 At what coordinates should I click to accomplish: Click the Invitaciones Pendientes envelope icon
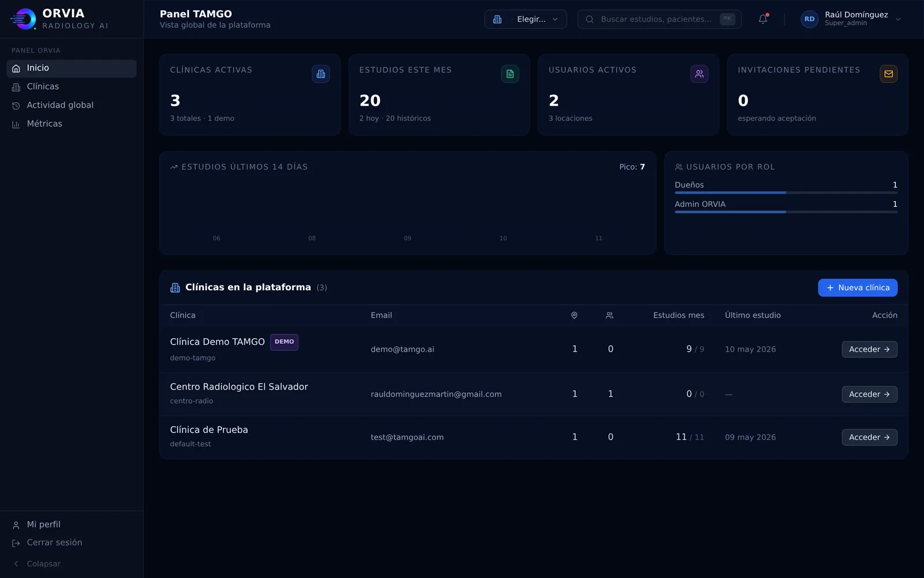point(888,74)
